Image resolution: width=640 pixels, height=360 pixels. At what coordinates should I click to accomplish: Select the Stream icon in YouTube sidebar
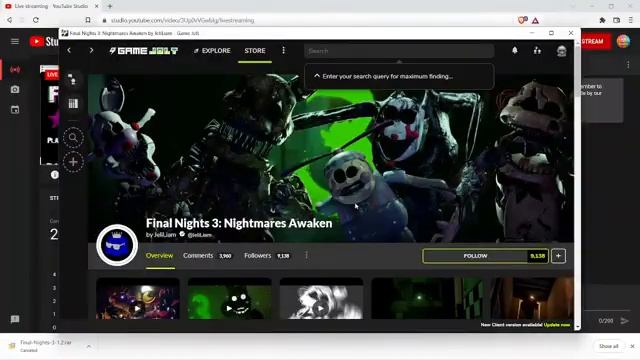pyautogui.click(x=15, y=70)
